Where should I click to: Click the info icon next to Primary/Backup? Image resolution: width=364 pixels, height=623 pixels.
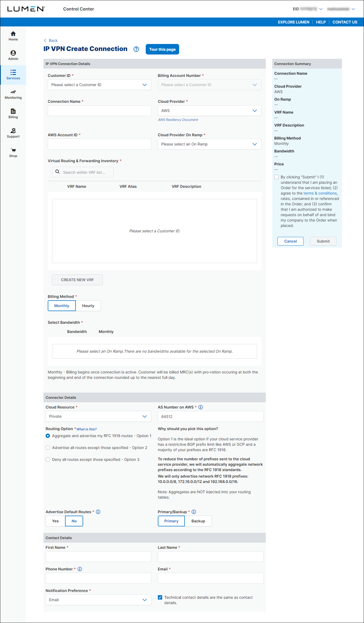click(194, 512)
